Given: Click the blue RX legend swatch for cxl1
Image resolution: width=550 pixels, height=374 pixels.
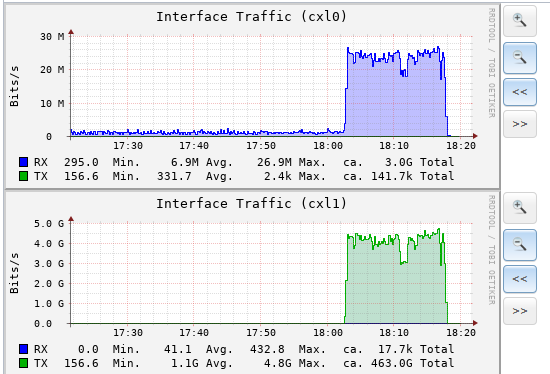Looking at the screenshot, I should tap(24, 349).
